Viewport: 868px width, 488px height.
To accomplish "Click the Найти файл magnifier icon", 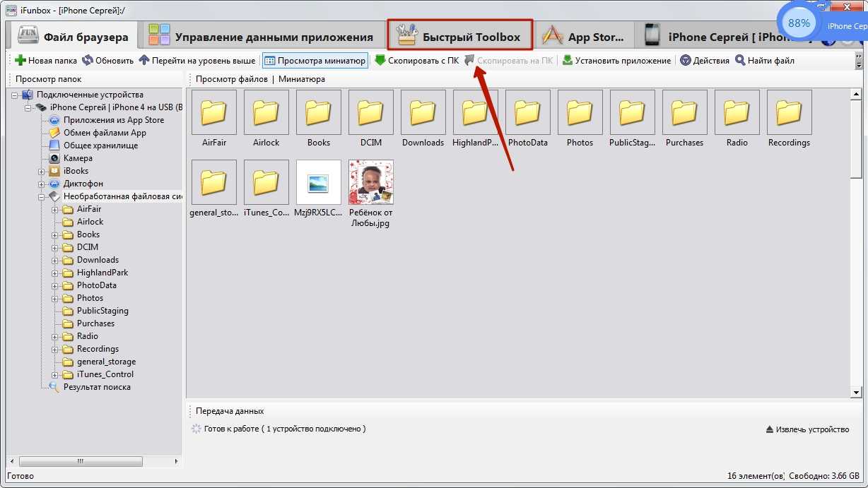I will [740, 61].
